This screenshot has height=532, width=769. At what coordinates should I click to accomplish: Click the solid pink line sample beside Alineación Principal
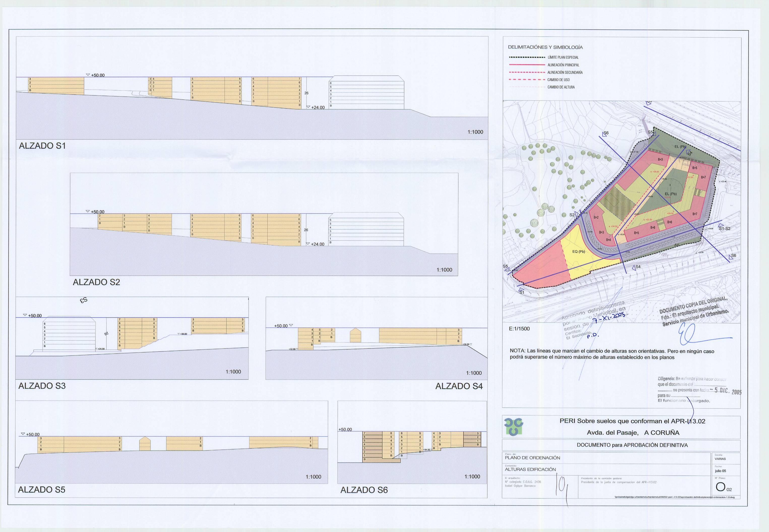tap(527, 65)
